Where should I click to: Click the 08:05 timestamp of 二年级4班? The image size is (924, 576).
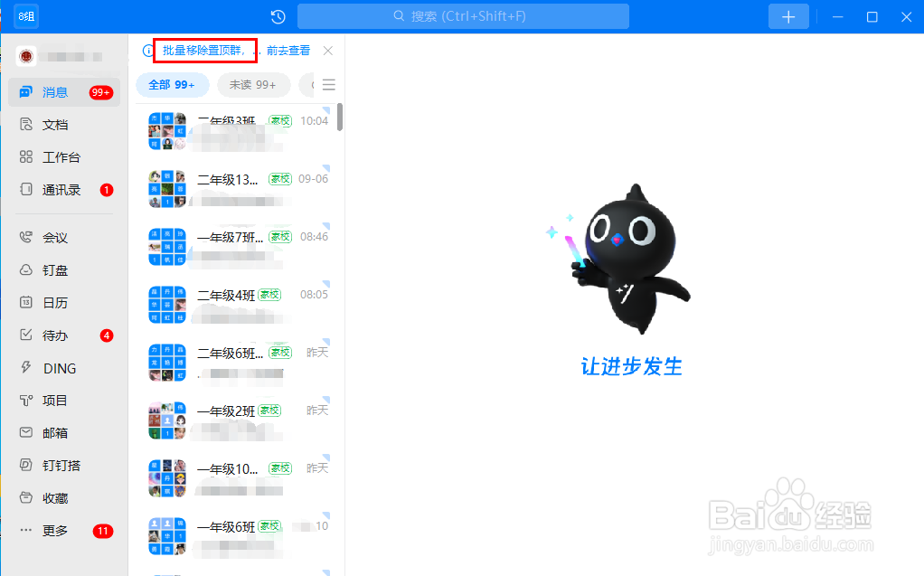pyautogui.click(x=314, y=294)
